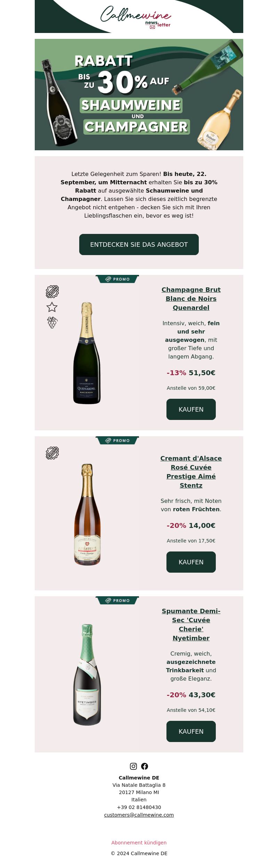Click the Exclusive badge on Cremant d'Alsace

click(52, 453)
